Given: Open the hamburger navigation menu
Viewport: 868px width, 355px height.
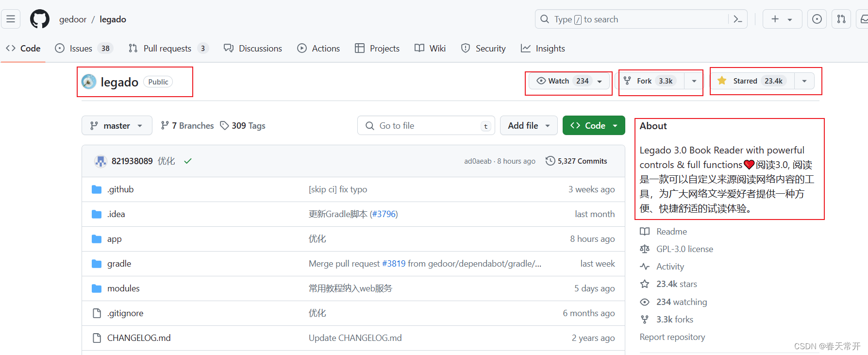Looking at the screenshot, I should coord(11,19).
